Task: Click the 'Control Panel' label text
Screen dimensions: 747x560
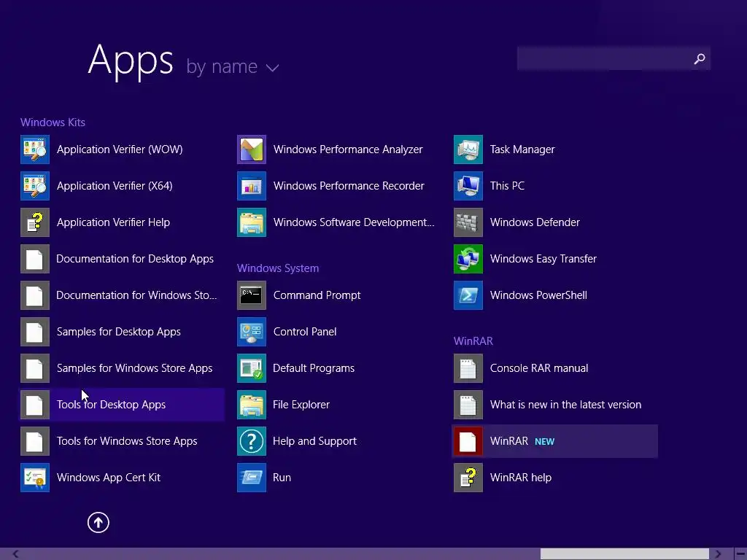Action: pyautogui.click(x=304, y=332)
